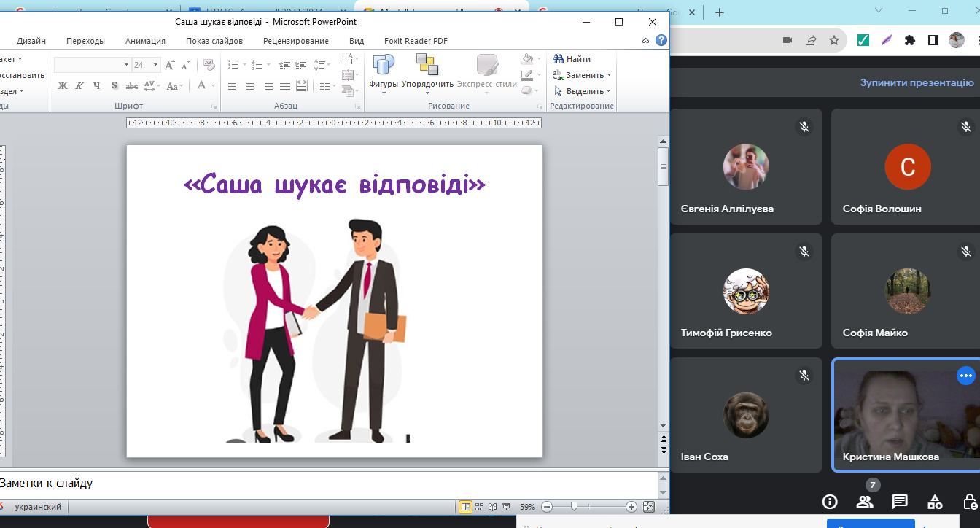The image size is (980, 528).
Task: Click the украинский language indicator
Action: [38, 507]
